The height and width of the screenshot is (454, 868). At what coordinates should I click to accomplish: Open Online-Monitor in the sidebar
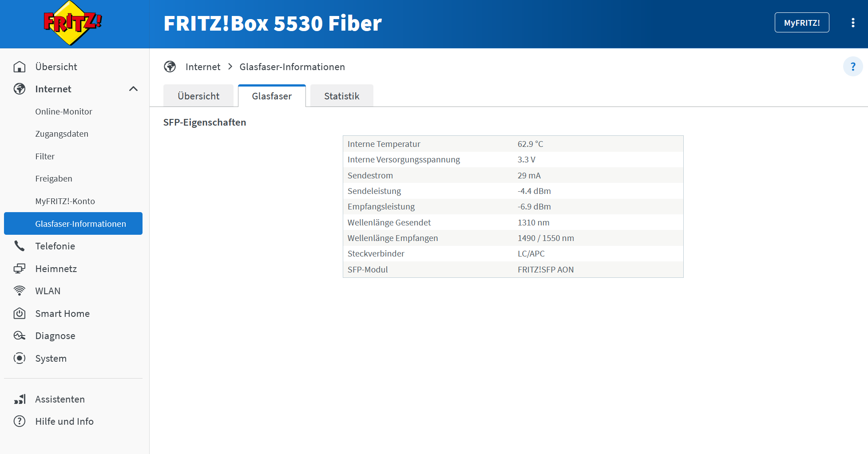(64, 111)
